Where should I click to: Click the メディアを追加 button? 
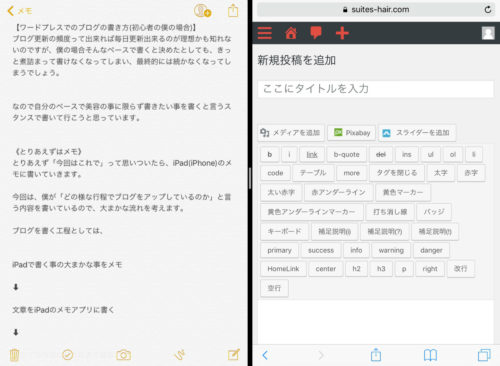pyautogui.click(x=291, y=133)
